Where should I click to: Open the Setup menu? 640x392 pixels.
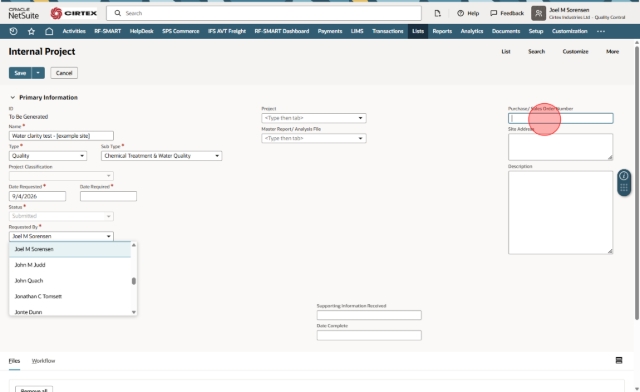click(x=536, y=31)
